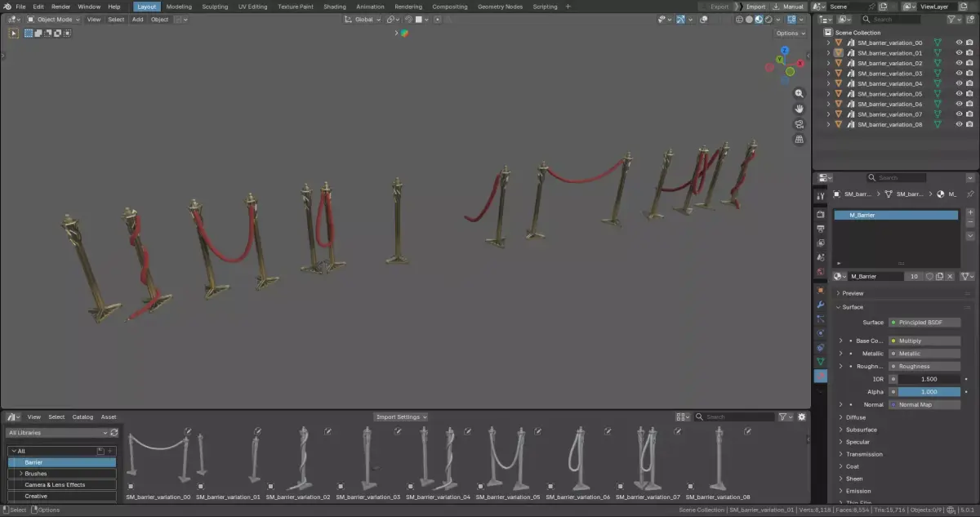Screen dimensions: 980x517
Task: Open the Modifiers wrench properties tab
Action: point(821,305)
